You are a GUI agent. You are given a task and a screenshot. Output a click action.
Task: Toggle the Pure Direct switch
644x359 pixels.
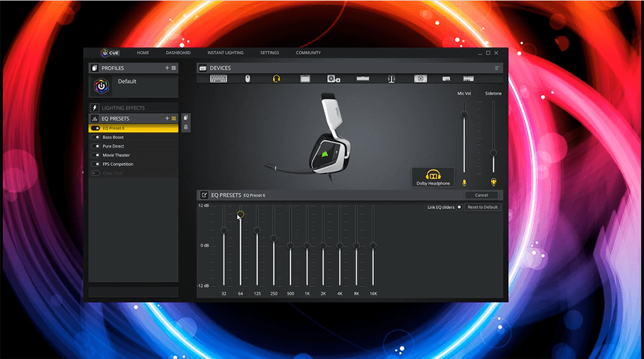point(95,146)
